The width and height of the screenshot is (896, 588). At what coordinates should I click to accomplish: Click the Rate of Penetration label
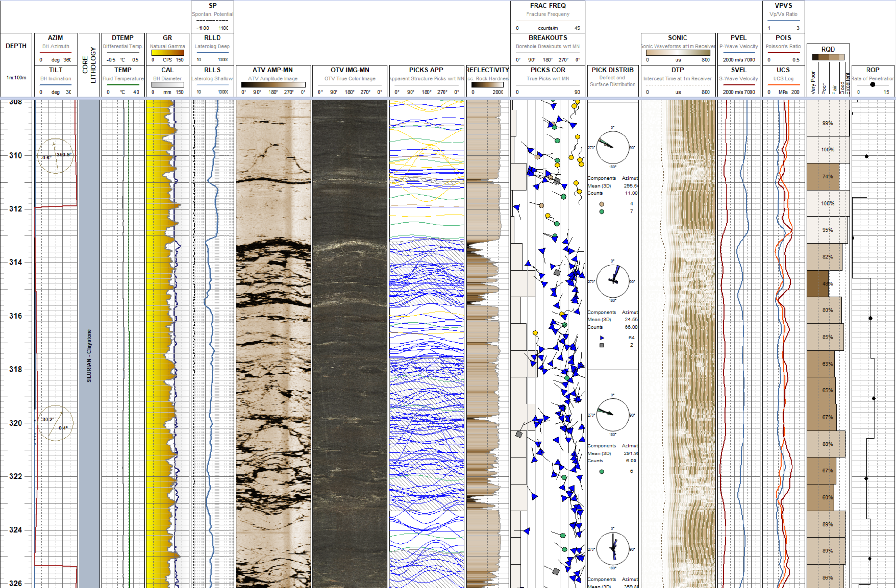(x=873, y=79)
